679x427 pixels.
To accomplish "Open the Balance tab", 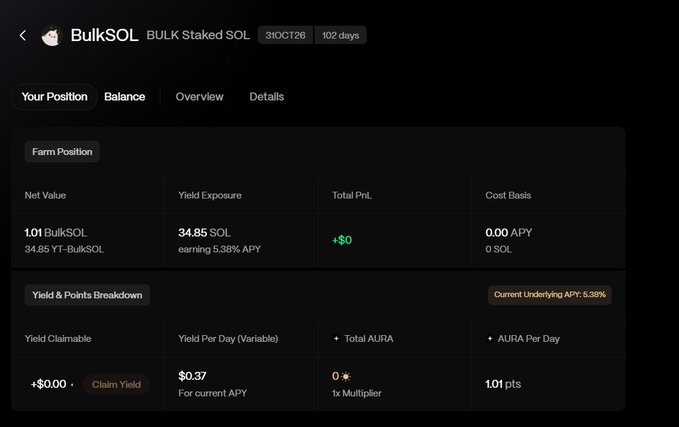I will click(x=125, y=97).
